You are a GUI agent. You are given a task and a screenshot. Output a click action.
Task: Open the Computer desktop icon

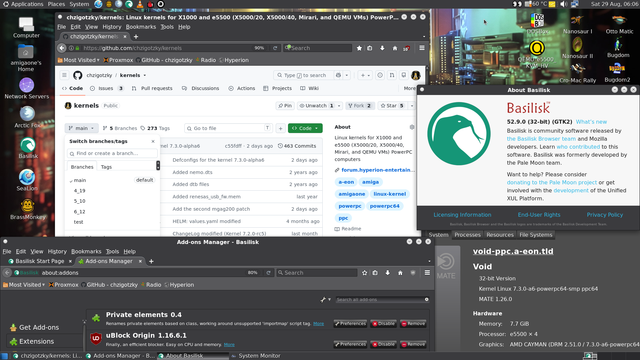tap(26, 27)
